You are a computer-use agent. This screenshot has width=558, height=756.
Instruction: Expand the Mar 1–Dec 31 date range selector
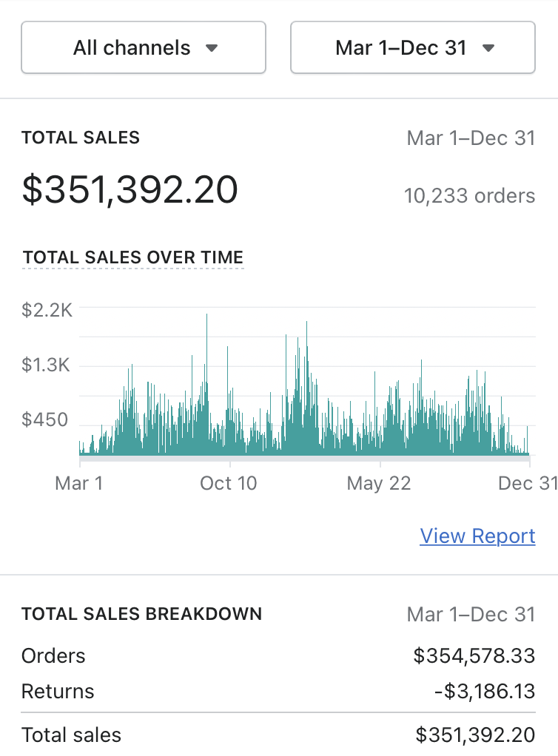coord(412,48)
